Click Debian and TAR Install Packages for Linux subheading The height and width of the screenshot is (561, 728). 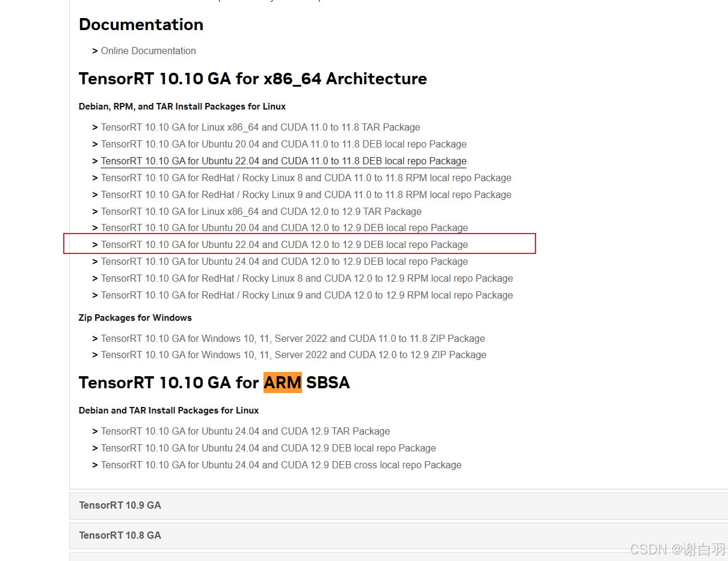tap(169, 411)
